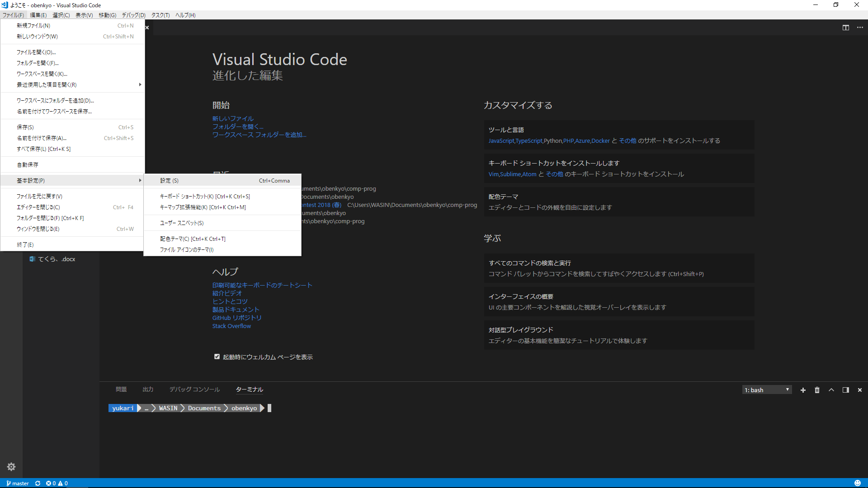
Task: Open the editor more actions ellipsis
Action: point(860,28)
